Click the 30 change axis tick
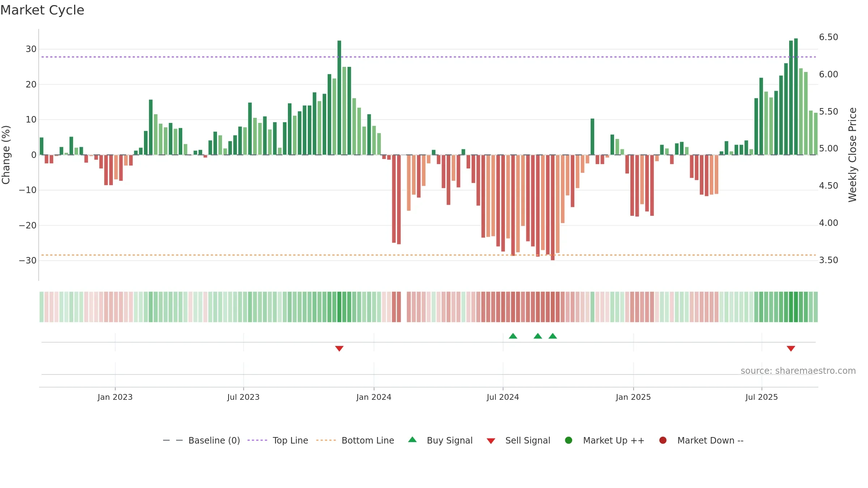The image size is (868, 488). pyautogui.click(x=31, y=49)
